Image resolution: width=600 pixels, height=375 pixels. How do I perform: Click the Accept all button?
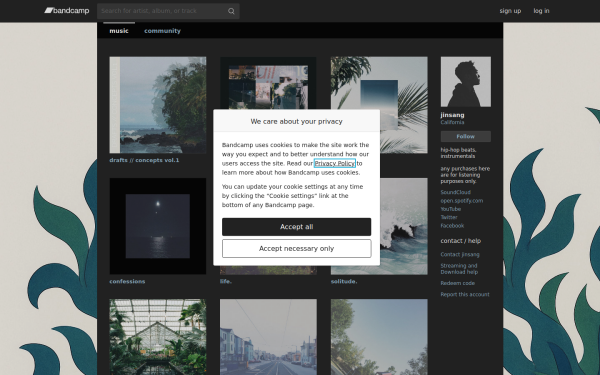[x=297, y=227]
